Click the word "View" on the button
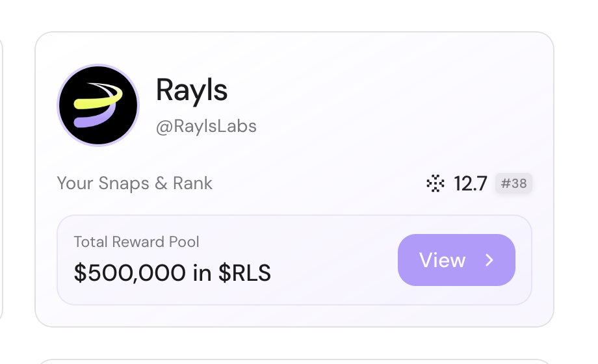Screen dimensions: 598x364 (x=443, y=260)
